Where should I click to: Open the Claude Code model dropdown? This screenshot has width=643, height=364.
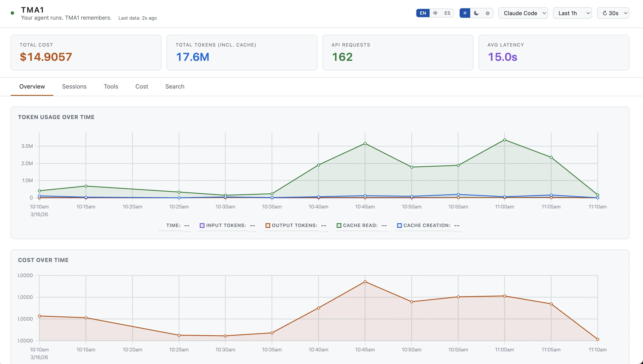523,13
